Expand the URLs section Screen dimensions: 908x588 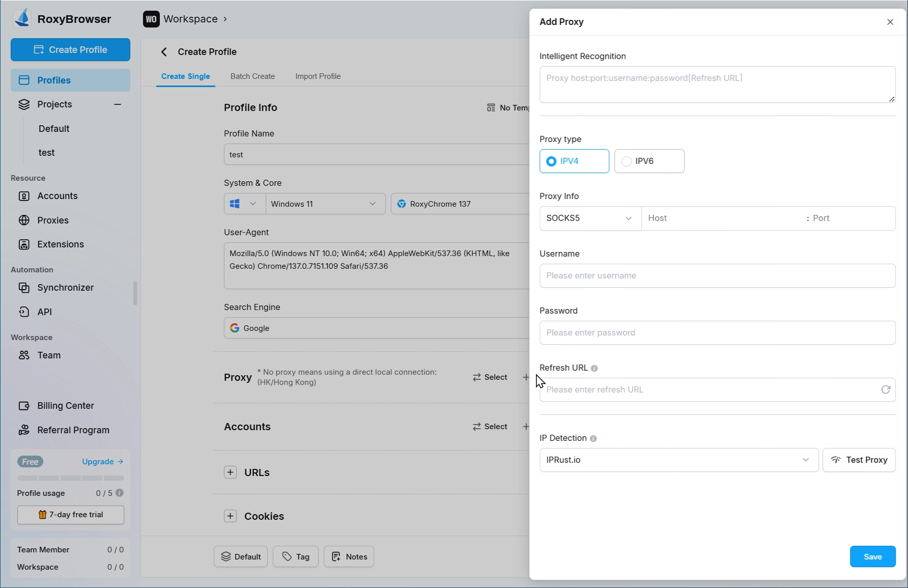(x=231, y=472)
